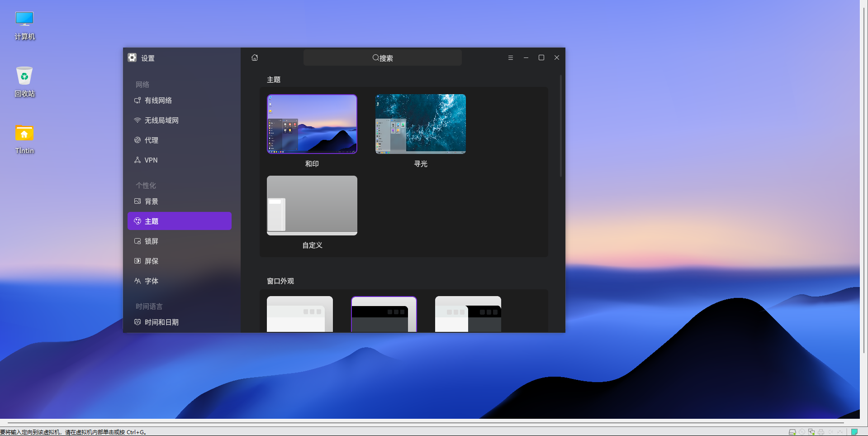Click the Wi-Fi icon for wireless LAN

(138, 120)
